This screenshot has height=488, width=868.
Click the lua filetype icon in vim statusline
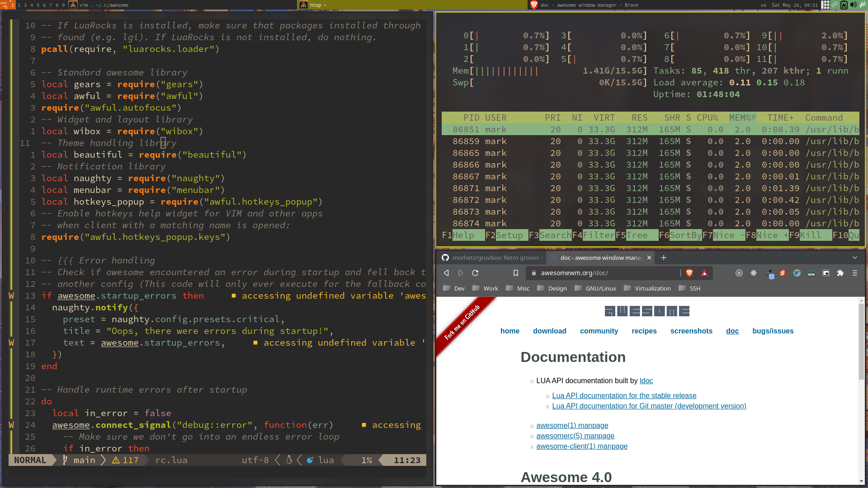[310, 460]
